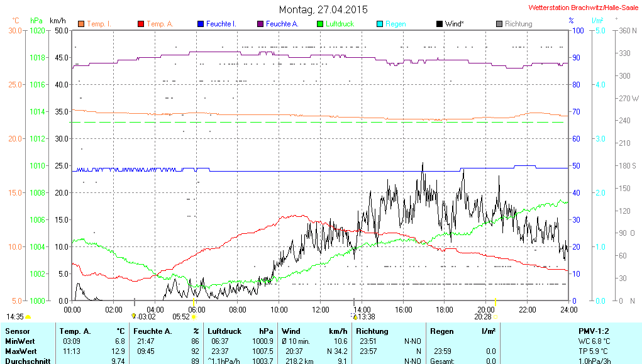This screenshot has width=642, height=364.
Task: Click the Sensor header in data table
Action: [17, 331]
